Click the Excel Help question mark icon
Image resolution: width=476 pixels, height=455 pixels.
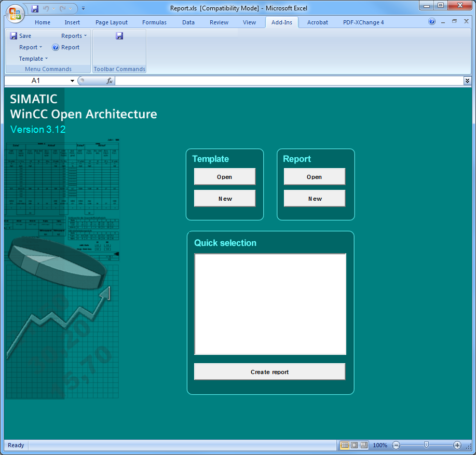[x=432, y=22]
